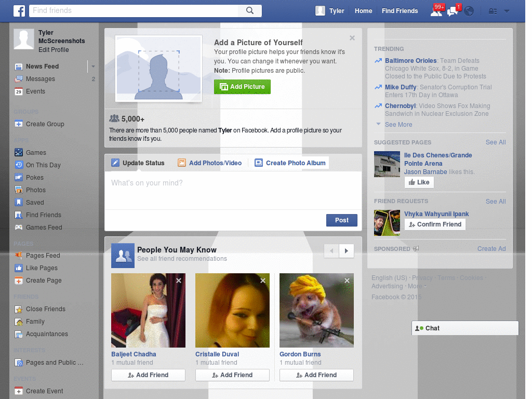Click the Acquaintances sidebar icon

(x=19, y=334)
